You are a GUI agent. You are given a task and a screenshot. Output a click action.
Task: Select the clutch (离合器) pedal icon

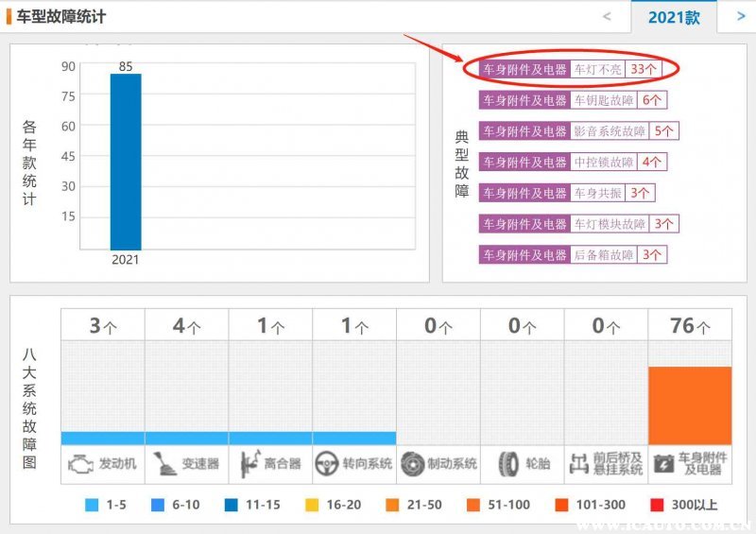pos(249,464)
